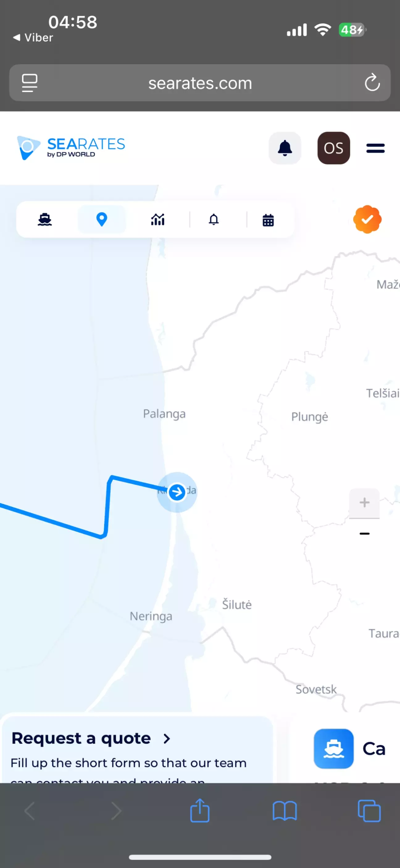Tap the outlined bell alerts icon in map toolbar

(214, 219)
